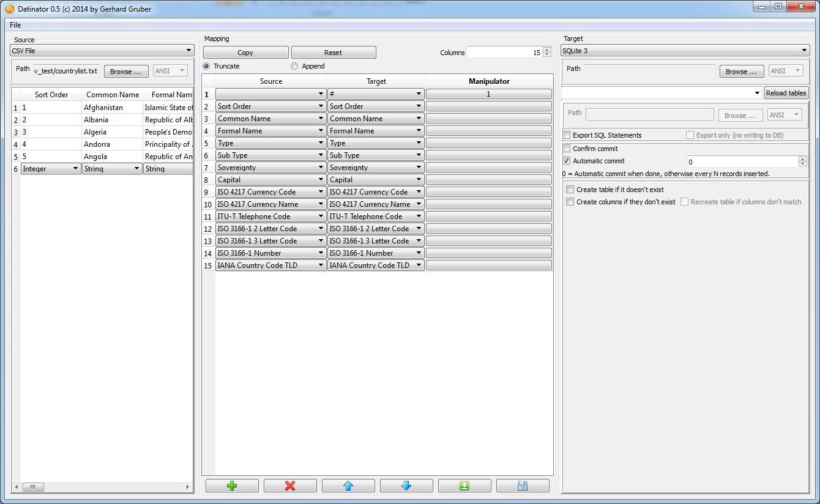Move row down with blue down arrow

(406, 486)
